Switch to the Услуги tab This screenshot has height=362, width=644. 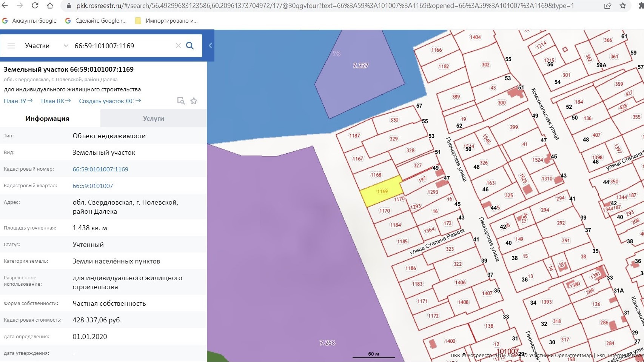[x=153, y=119]
